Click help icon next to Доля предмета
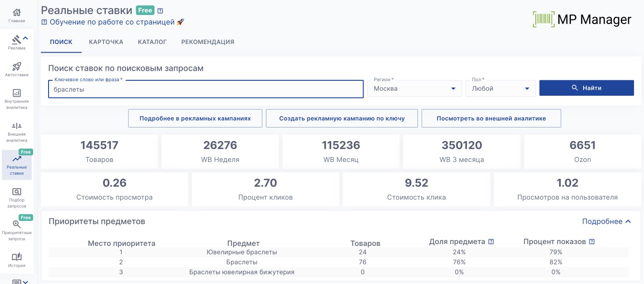 [x=491, y=242]
